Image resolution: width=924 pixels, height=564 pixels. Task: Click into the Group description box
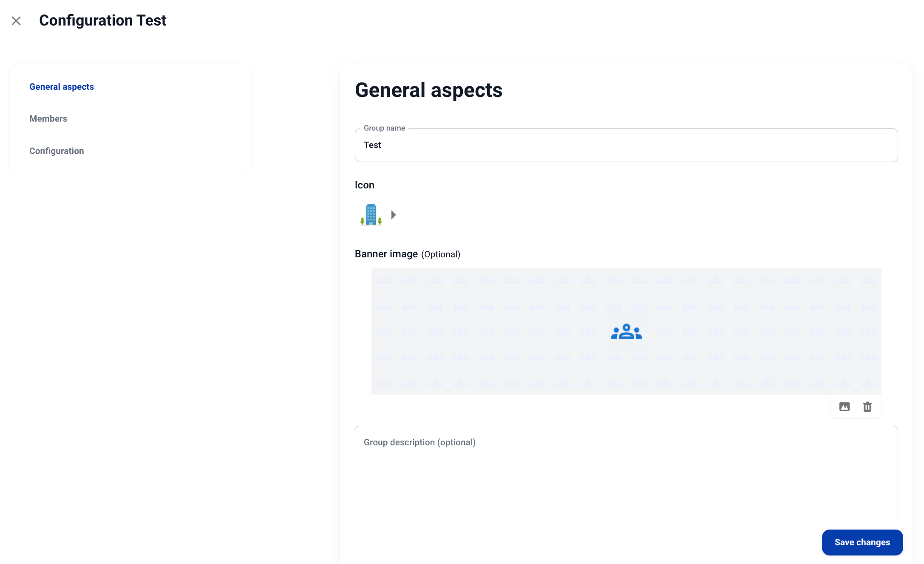coord(626,476)
